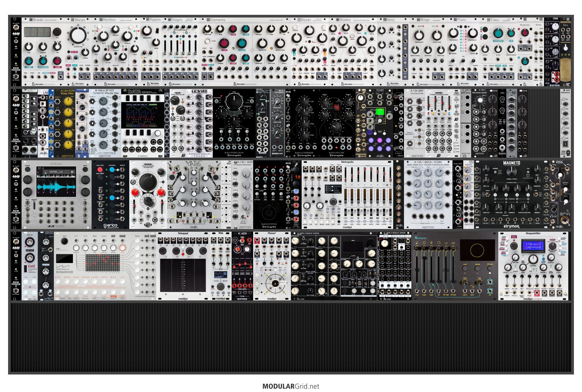
Task: Click the intellijel logo below Tetrapad
Action: pos(183,299)
